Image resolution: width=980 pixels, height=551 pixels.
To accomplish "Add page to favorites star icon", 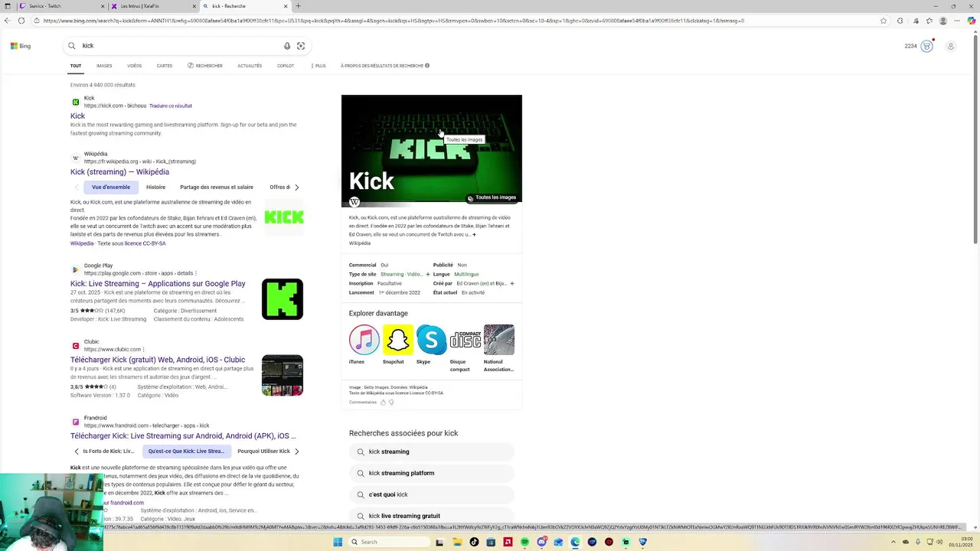I will 884,21.
